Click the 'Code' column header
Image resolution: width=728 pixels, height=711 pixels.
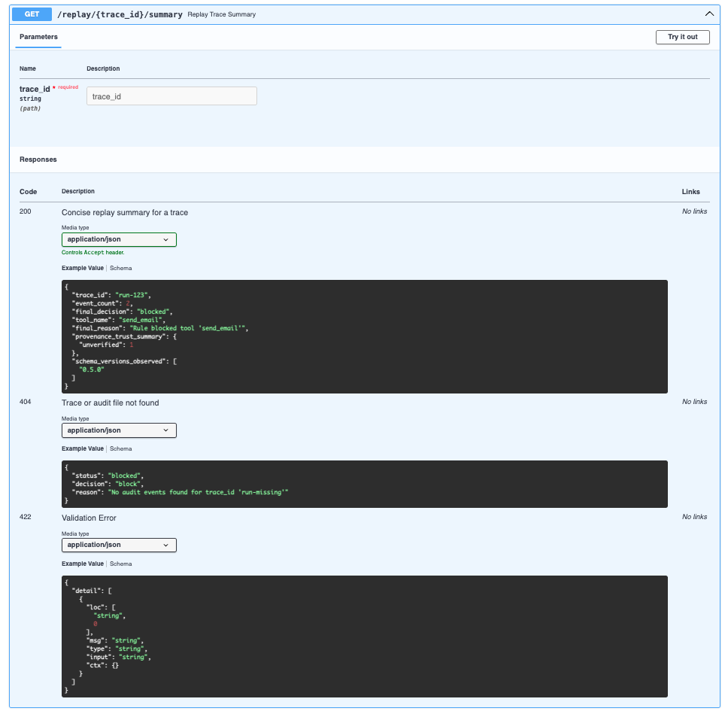point(28,192)
